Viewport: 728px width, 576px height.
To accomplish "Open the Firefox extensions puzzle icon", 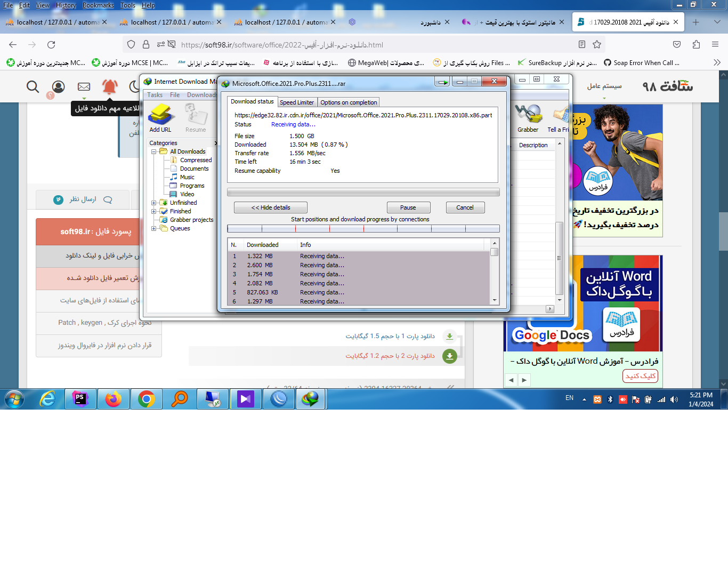I will (696, 45).
